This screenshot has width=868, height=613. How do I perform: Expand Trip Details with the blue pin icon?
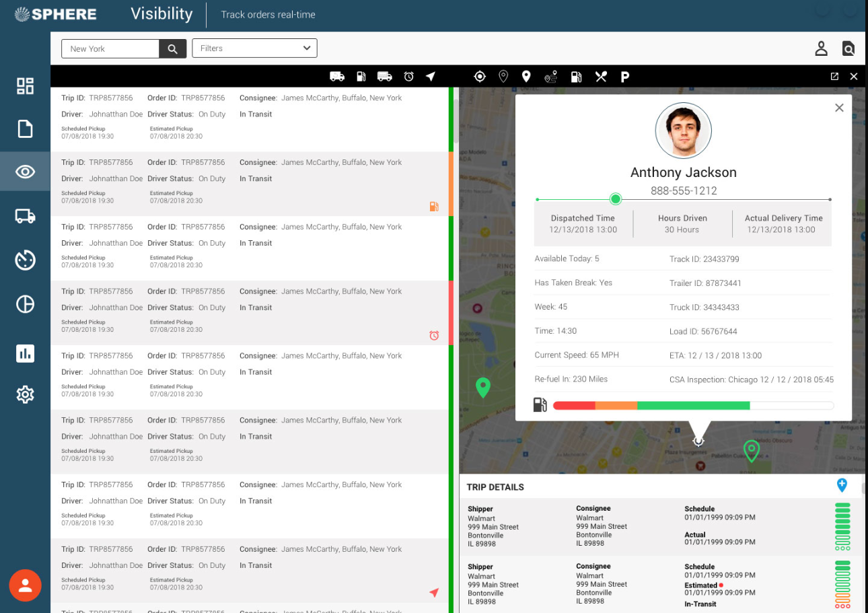coord(842,484)
